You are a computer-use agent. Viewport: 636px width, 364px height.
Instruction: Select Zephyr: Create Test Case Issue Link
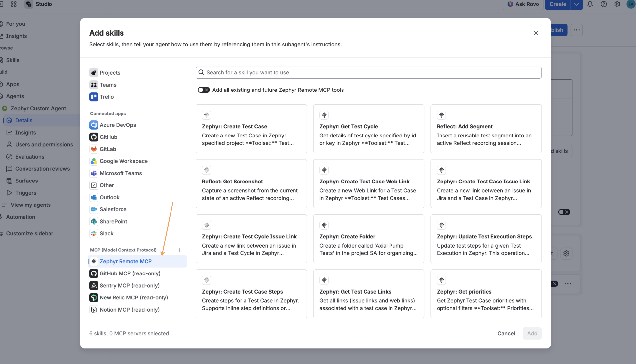[x=486, y=183]
